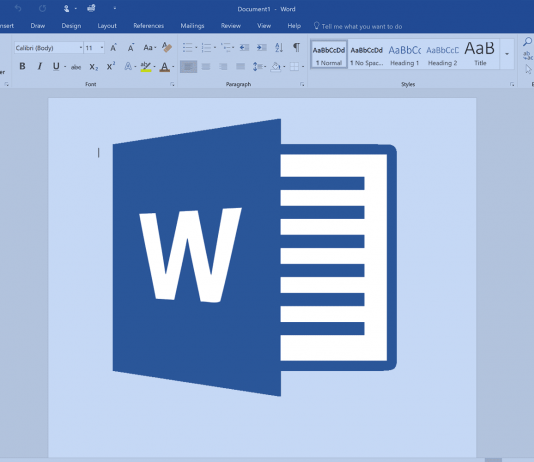Open the Help tab
The image size is (534, 462).
[x=294, y=26]
